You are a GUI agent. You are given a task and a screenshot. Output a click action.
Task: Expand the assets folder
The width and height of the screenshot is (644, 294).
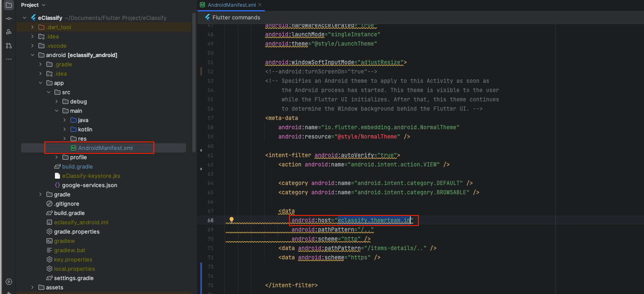pos(33,287)
